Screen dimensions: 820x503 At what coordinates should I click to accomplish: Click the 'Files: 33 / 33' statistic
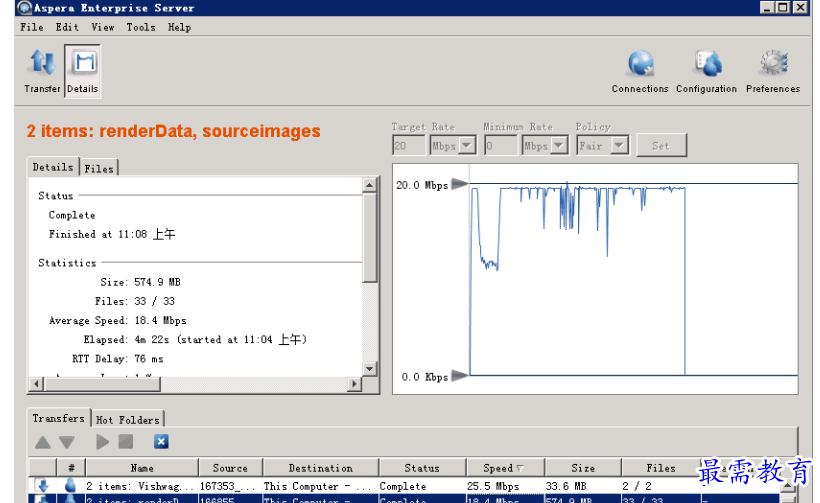click(x=134, y=301)
